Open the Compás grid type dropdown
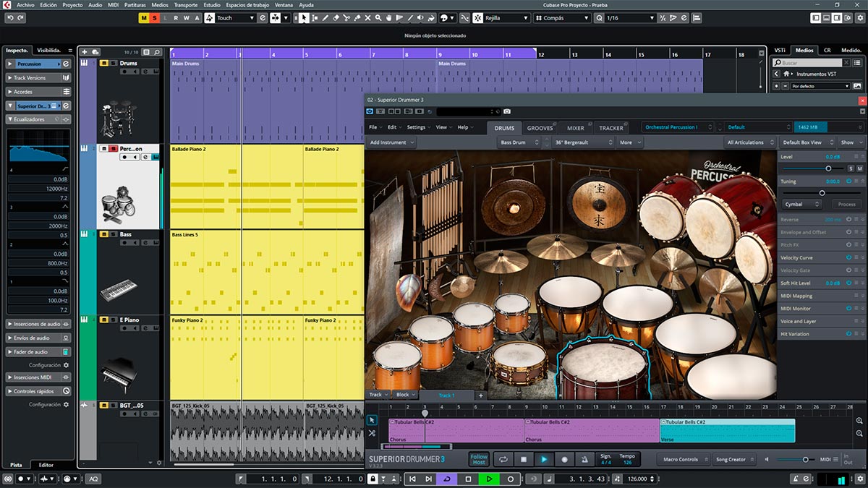The image size is (868, 488). pos(562,17)
